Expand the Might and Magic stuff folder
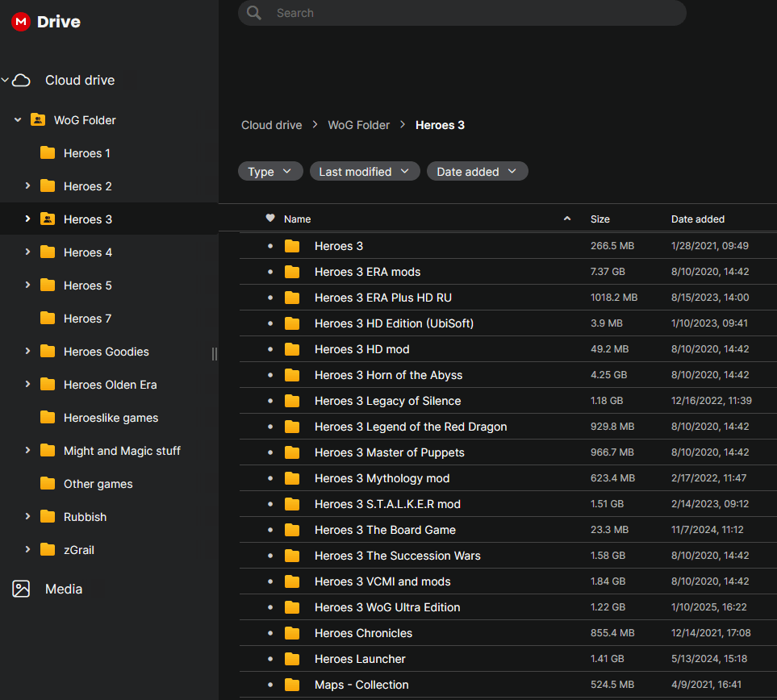The image size is (777, 700). pyautogui.click(x=27, y=451)
